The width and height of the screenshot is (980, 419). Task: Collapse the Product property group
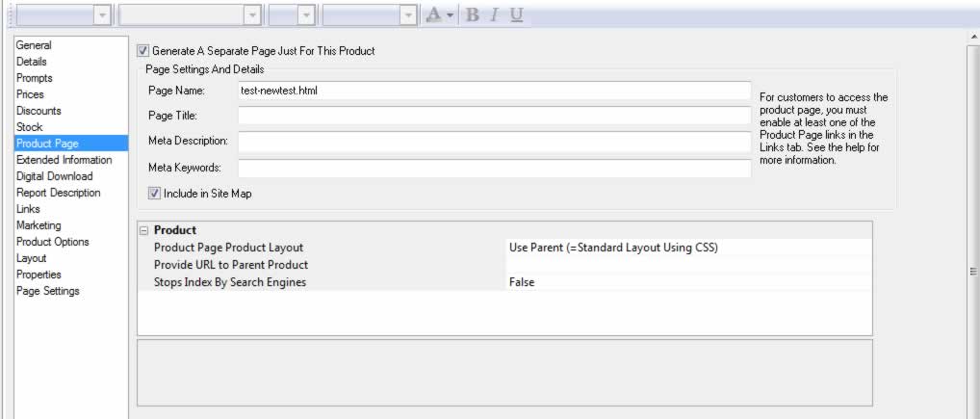pos(144,230)
